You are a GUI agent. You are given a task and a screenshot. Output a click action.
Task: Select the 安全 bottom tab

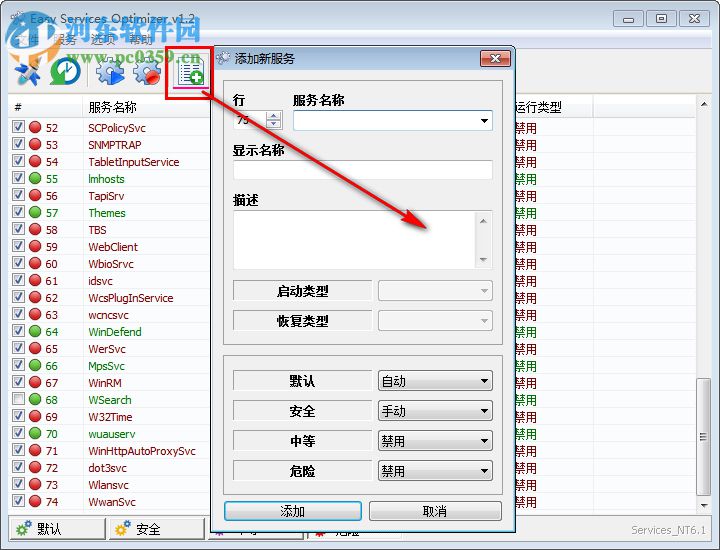[x=157, y=529]
